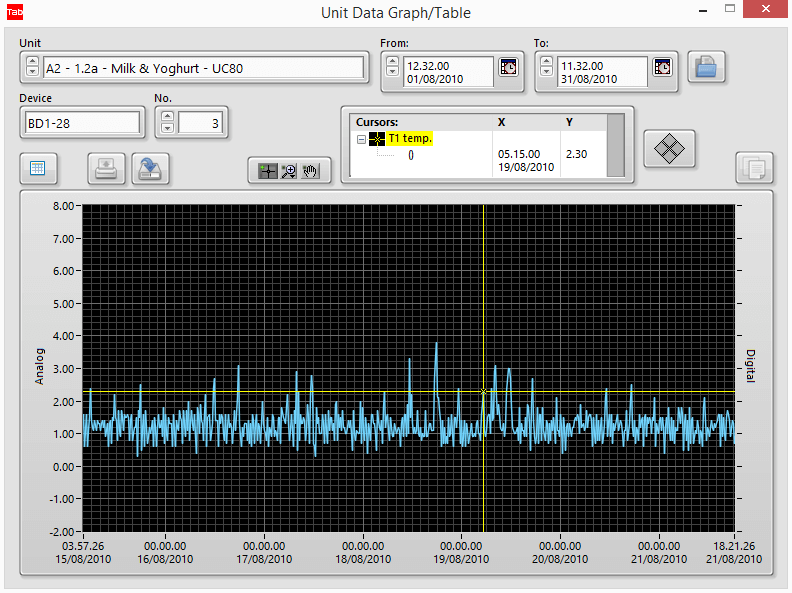Click the Unit field A2 - 1.2a - Milk & Yoghurt
The image size is (792, 593).
[x=204, y=68]
